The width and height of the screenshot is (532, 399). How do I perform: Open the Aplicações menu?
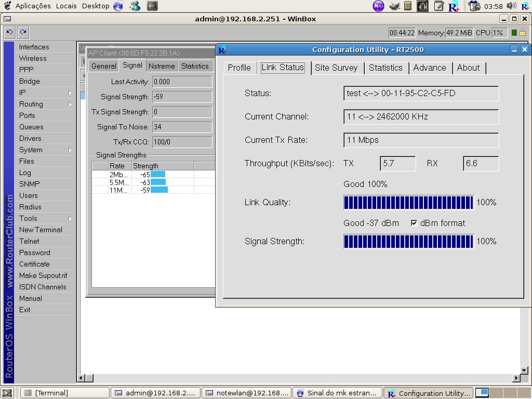[x=33, y=6]
